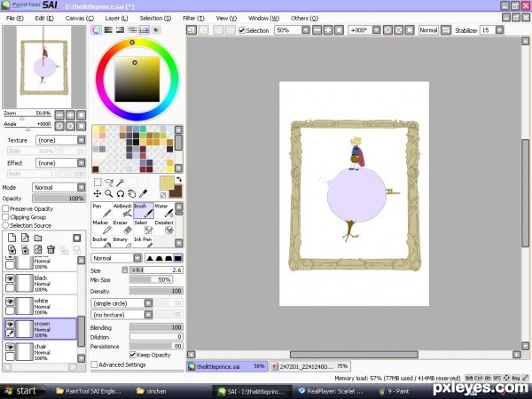
Task: Enable Preserve Opacity checkbox
Action: coord(5,208)
